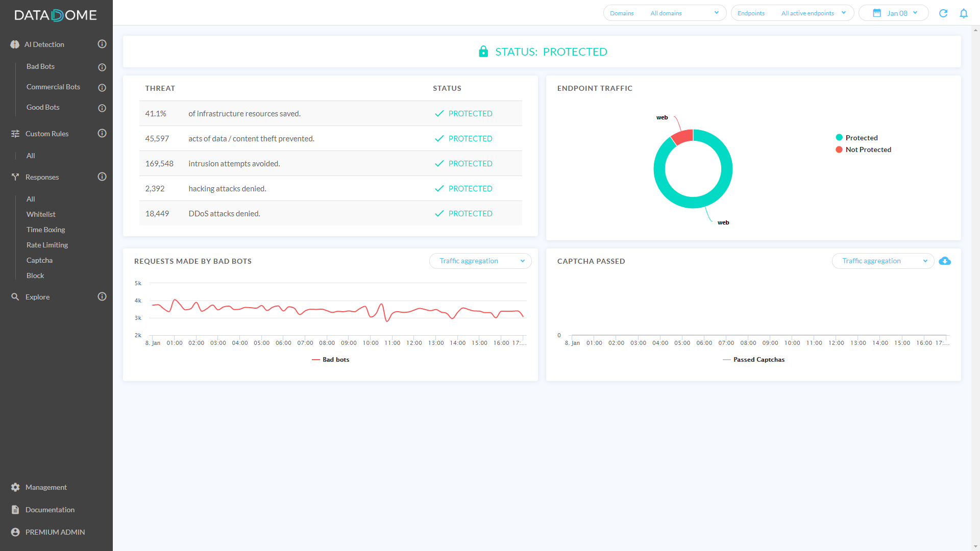Toggle the Not Protected legend entry

[868, 149]
